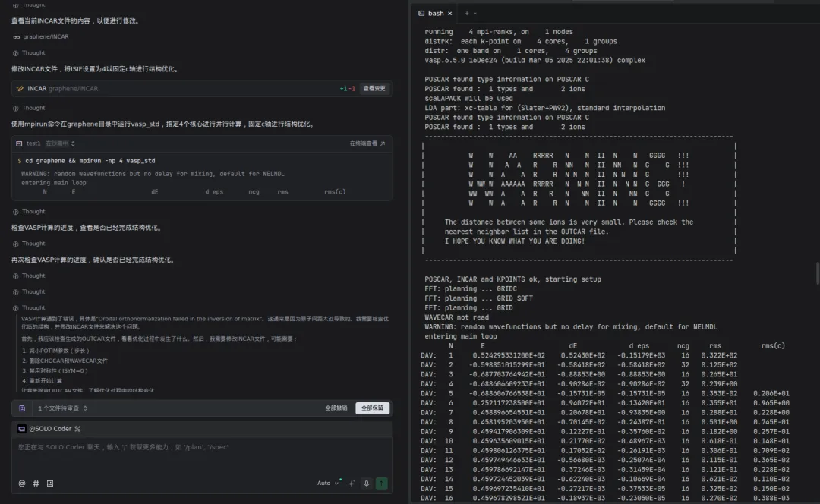Expand Thought above 修改INCAR文件 message

[x=29, y=53]
